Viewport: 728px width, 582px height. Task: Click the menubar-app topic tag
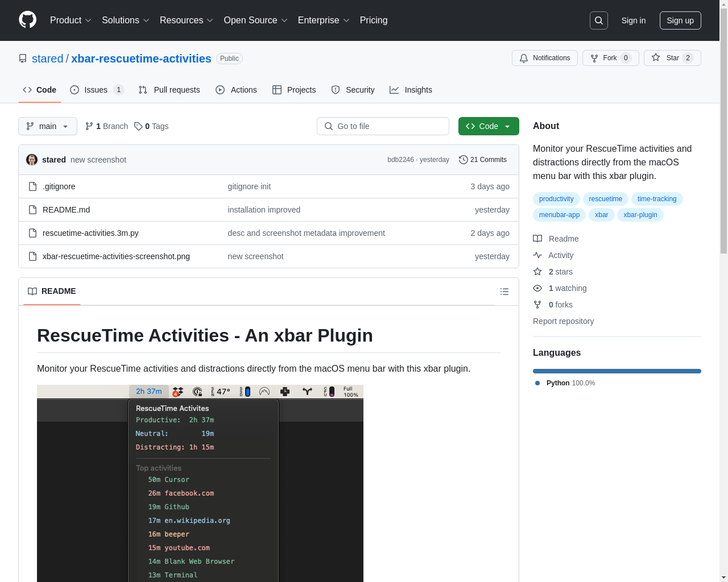tap(559, 215)
